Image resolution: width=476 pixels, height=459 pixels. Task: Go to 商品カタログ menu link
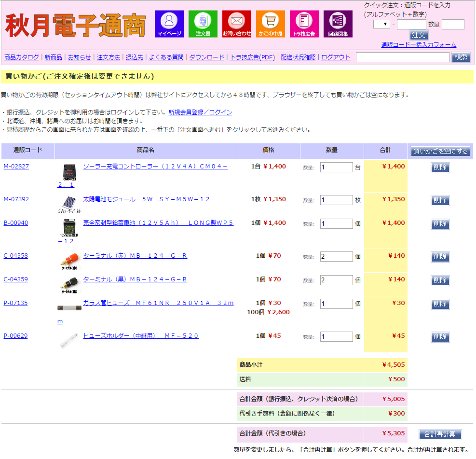[x=22, y=57]
